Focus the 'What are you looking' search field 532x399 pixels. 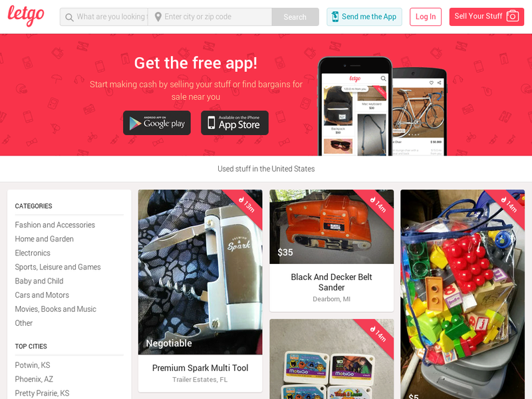pos(104,17)
